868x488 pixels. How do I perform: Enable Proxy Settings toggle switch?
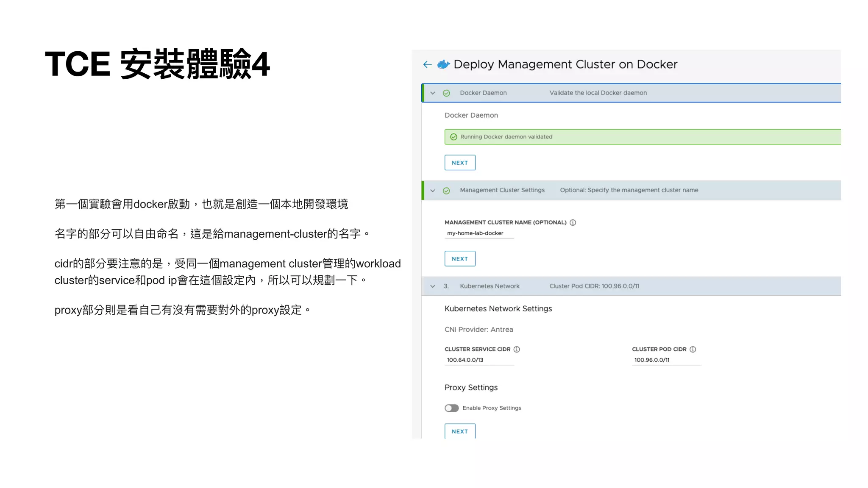point(451,408)
